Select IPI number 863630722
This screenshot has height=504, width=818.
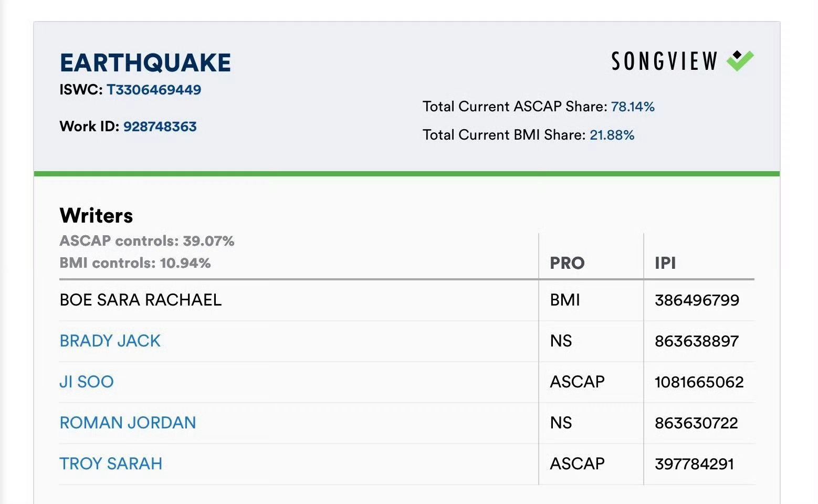pos(696,423)
